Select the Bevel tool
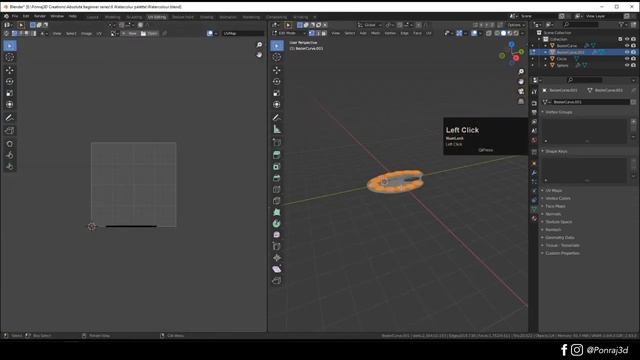The width and height of the screenshot is (640, 360). click(x=276, y=178)
